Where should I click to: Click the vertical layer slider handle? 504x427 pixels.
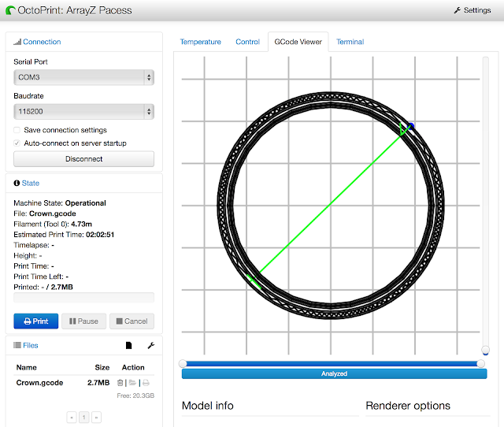click(x=485, y=350)
